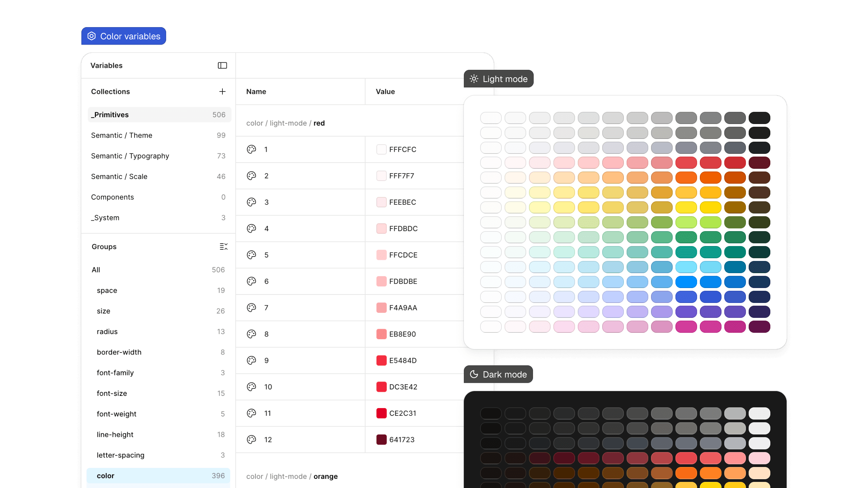
Task: Click the Collections section header
Action: tap(111, 91)
